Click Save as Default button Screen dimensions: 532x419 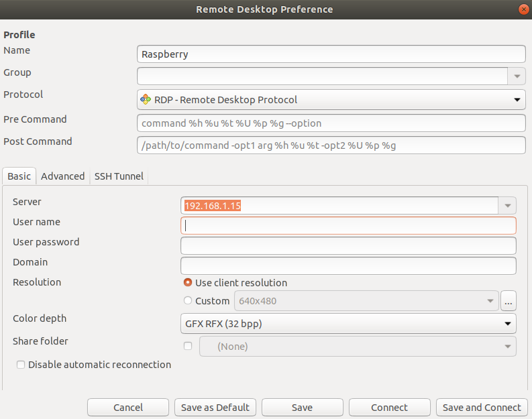tap(215, 408)
